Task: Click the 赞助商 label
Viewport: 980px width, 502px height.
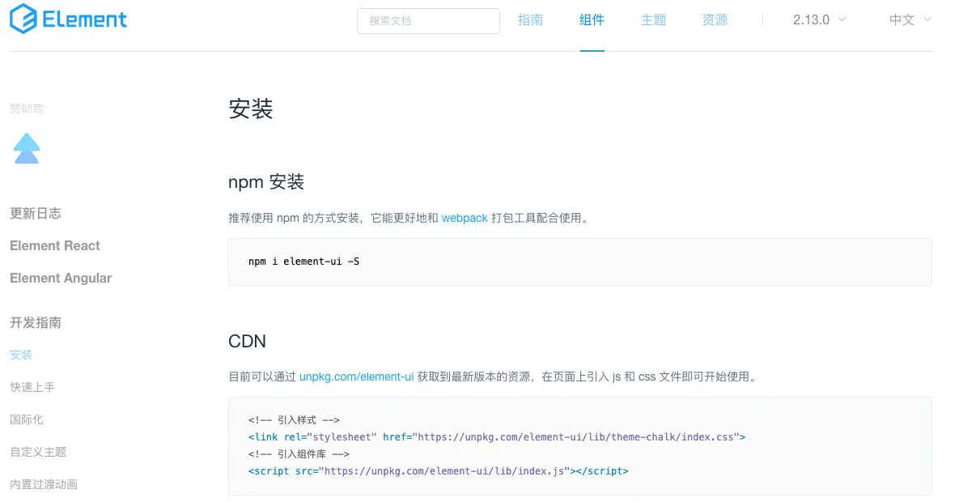Action: coord(27,108)
